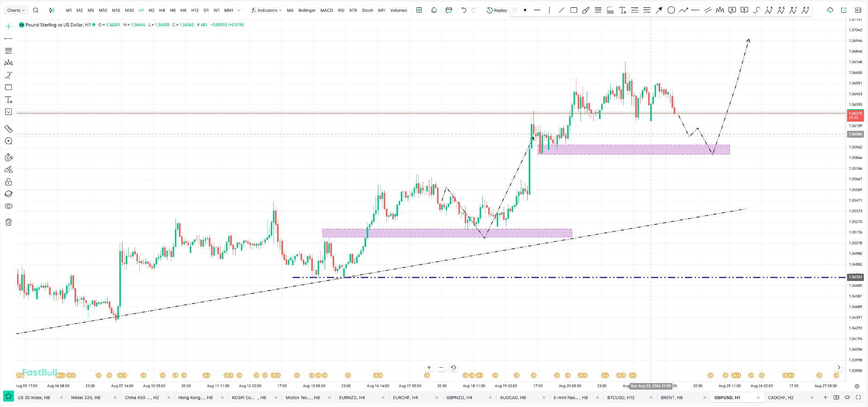
Task: Close the Nikkei 225, H8 tab
Action: [x=115, y=398]
